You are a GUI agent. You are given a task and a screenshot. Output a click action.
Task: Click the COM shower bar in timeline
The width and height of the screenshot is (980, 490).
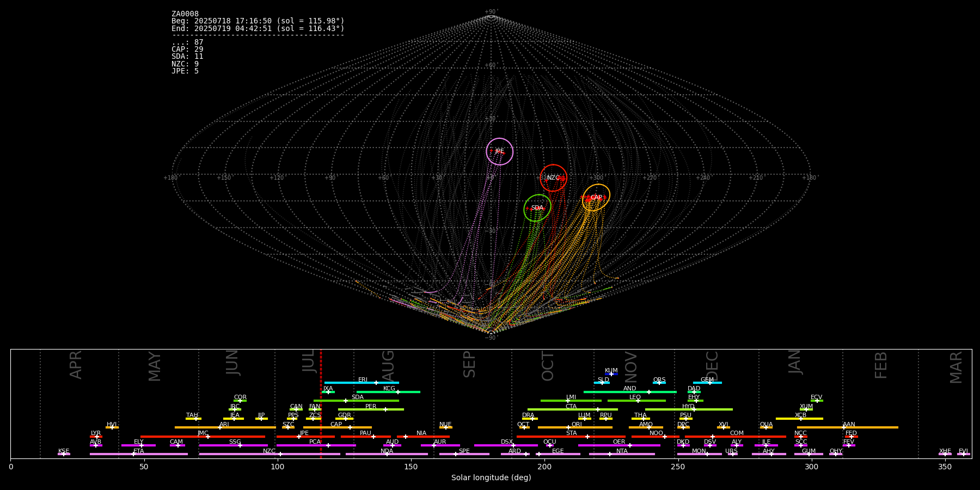[737, 437]
